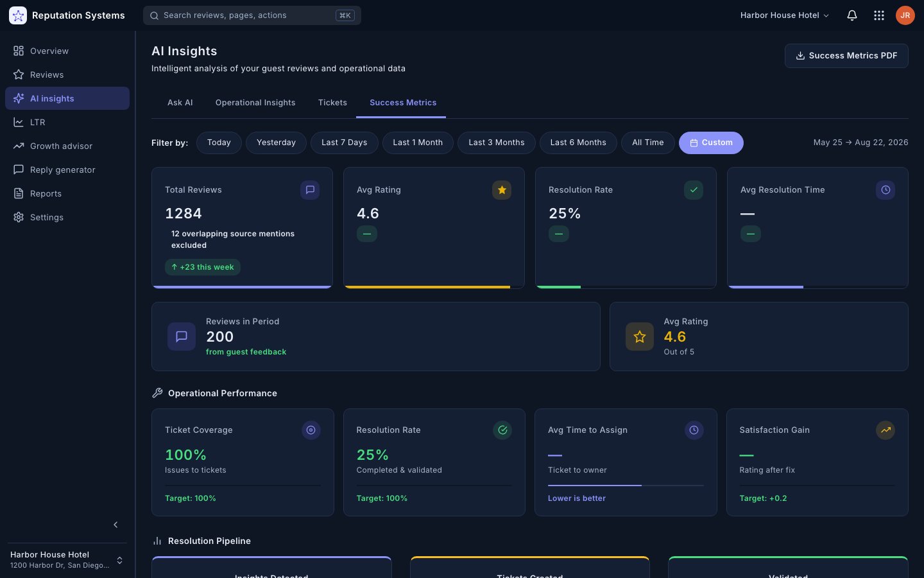Filter by Last 3 Months
Viewport: 924px width, 578px height.
497,143
